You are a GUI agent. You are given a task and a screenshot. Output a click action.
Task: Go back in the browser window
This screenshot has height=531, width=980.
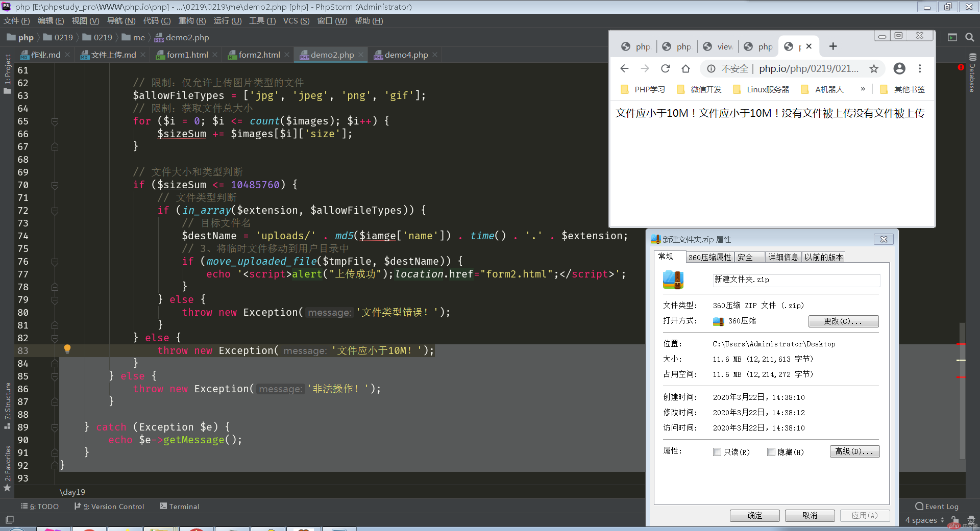(624, 68)
